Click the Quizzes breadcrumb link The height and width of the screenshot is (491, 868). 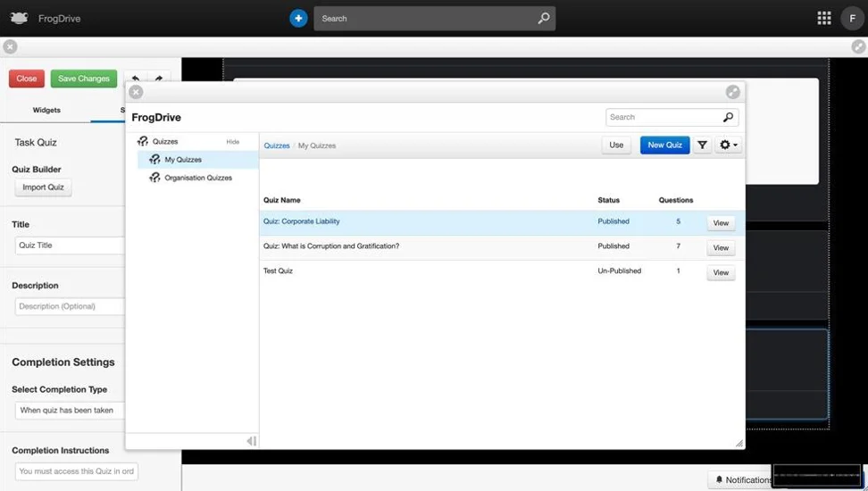point(277,146)
